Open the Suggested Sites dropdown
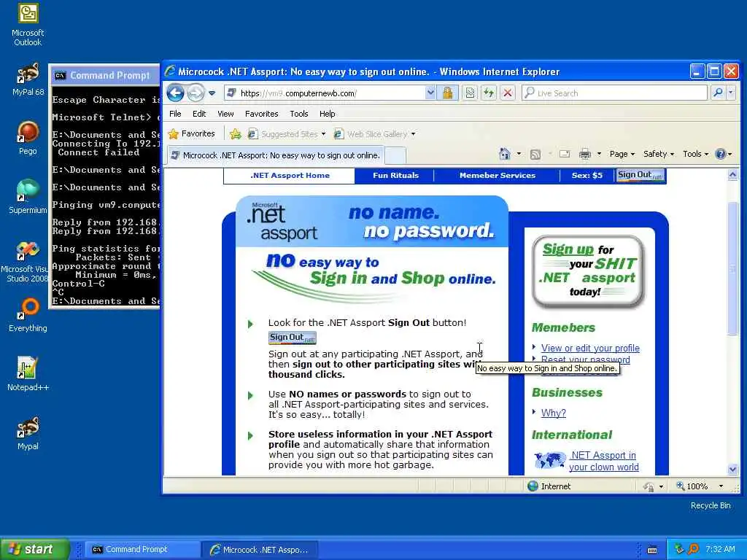 click(x=287, y=134)
